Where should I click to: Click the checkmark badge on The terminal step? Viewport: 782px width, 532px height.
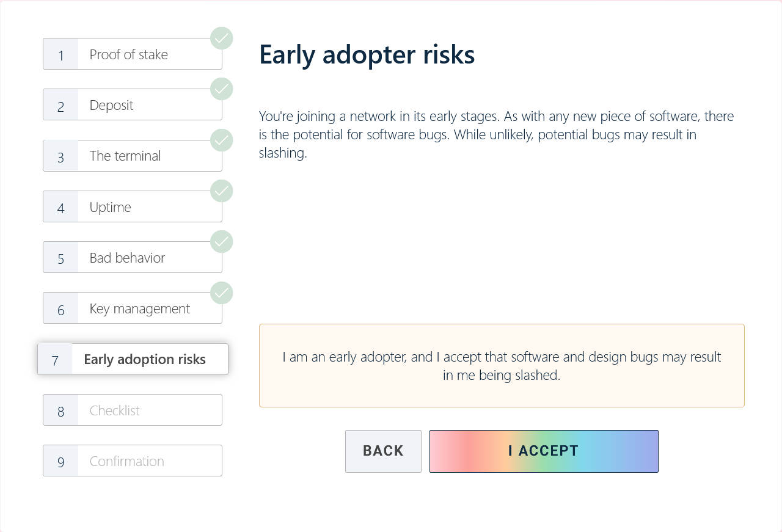222,140
